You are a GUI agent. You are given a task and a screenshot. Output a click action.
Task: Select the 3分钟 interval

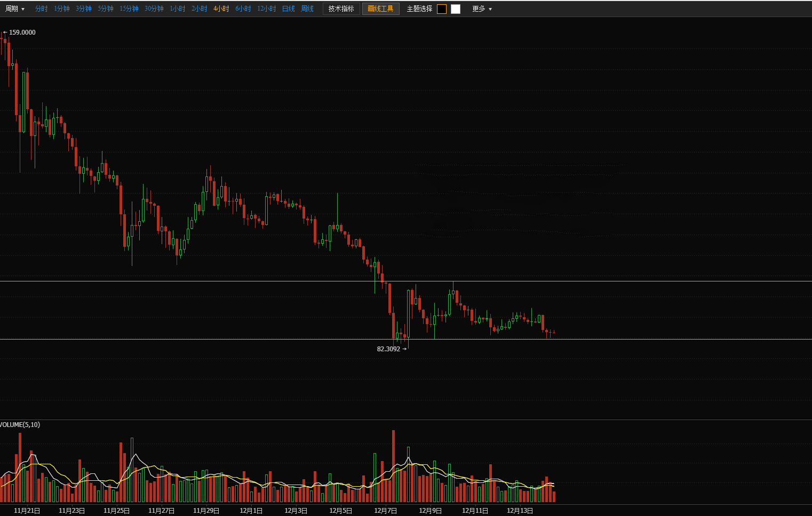[84, 9]
